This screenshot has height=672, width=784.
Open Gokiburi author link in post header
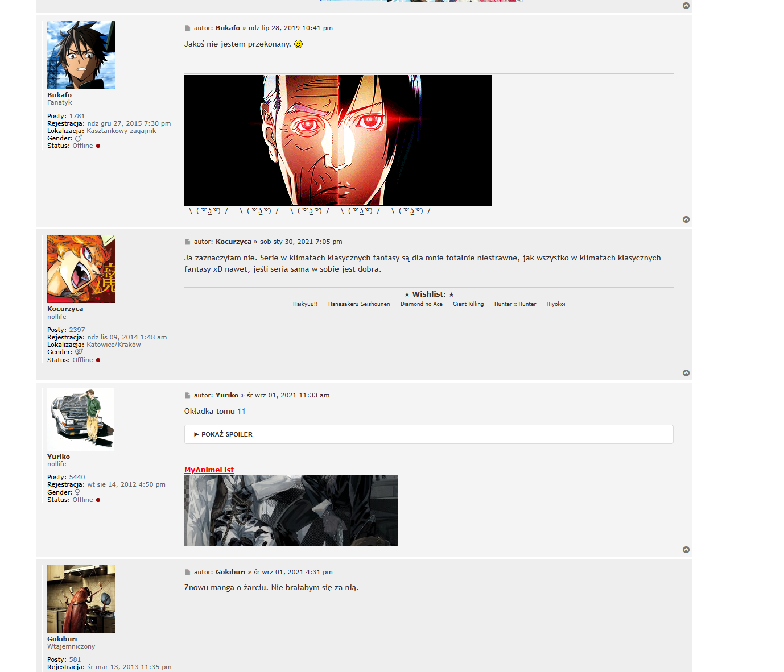point(230,572)
